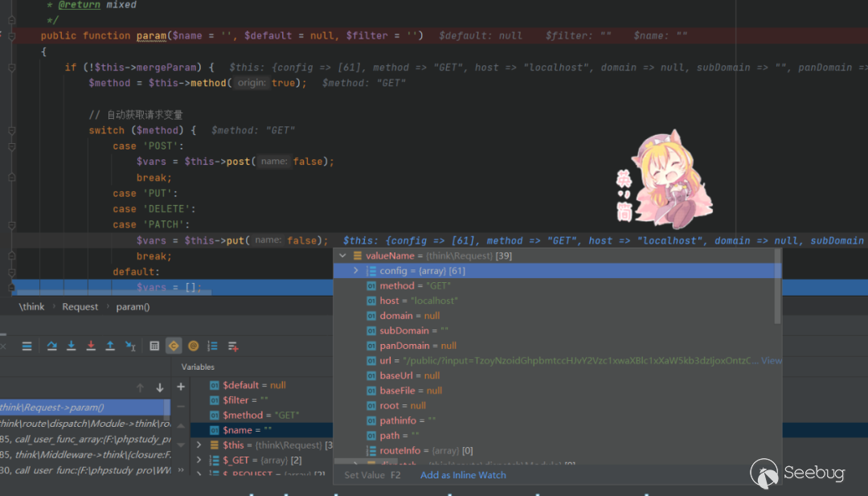Click the Run to Cursor icon
The width and height of the screenshot is (868, 496).
(x=130, y=346)
